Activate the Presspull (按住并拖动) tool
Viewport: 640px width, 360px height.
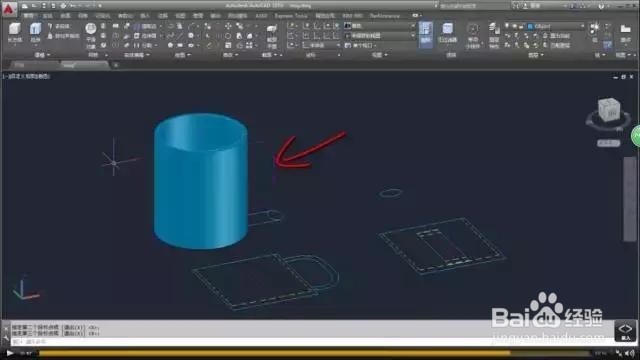click(x=63, y=36)
